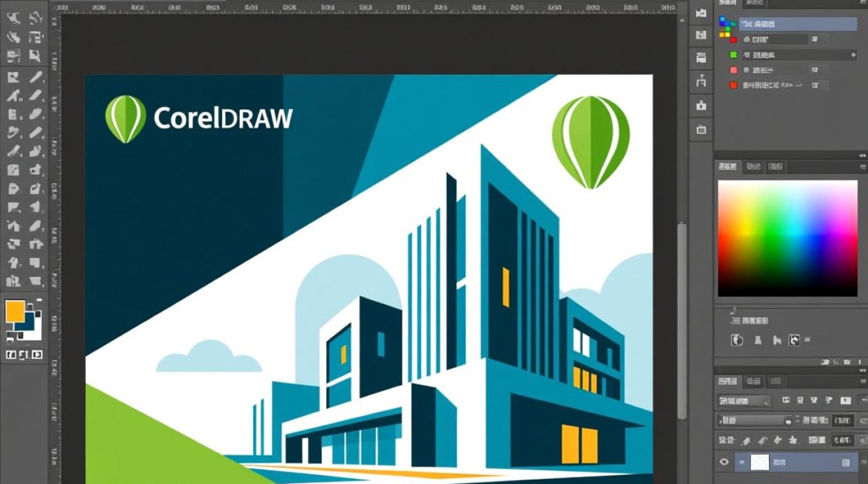The height and width of the screenshot is (484, 868).
Task: Click the large green balloon in the artwork
Action: 590,141
